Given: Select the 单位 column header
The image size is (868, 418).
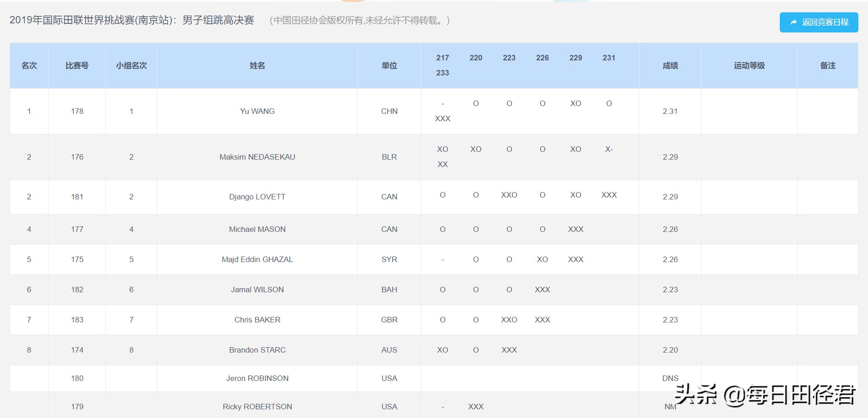Looking at the screenshot, I should coord(389,65).
